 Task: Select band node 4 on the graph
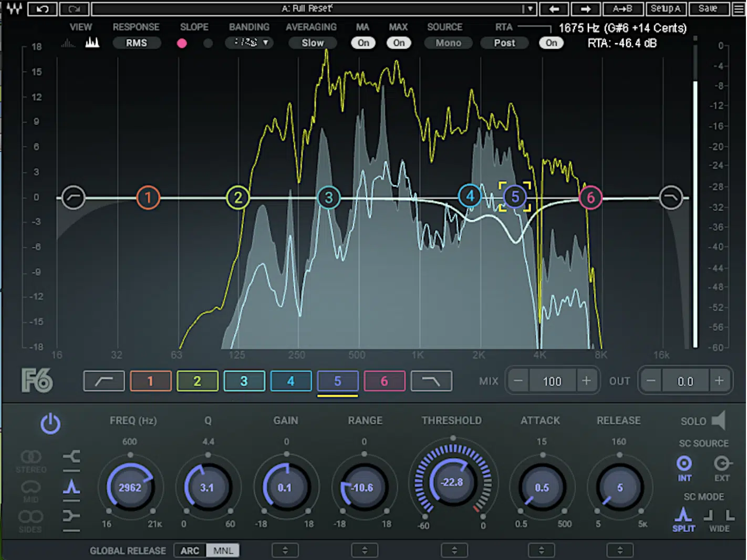[470, 196]
